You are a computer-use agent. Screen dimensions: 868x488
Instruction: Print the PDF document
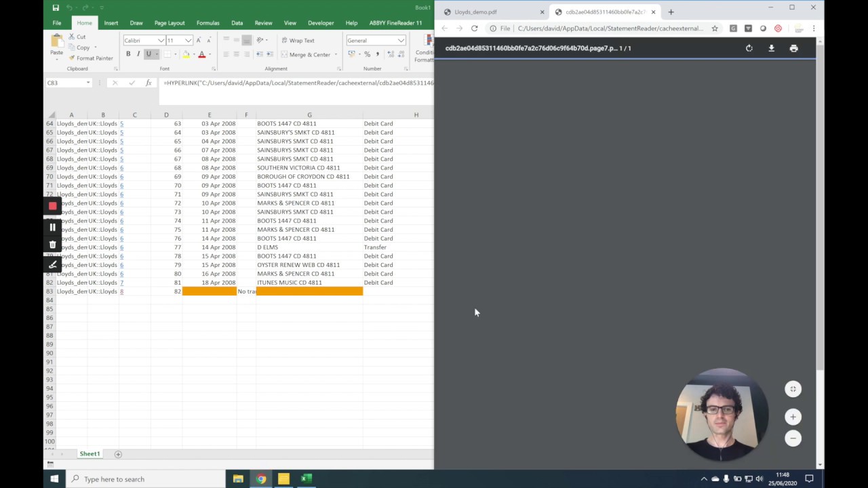(x=793, y=48)
